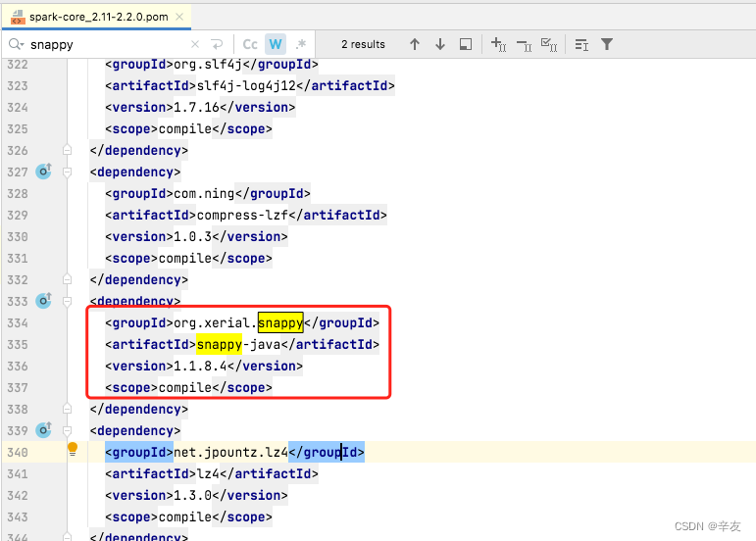Collapse dependency block at line 339

[67, 430]
